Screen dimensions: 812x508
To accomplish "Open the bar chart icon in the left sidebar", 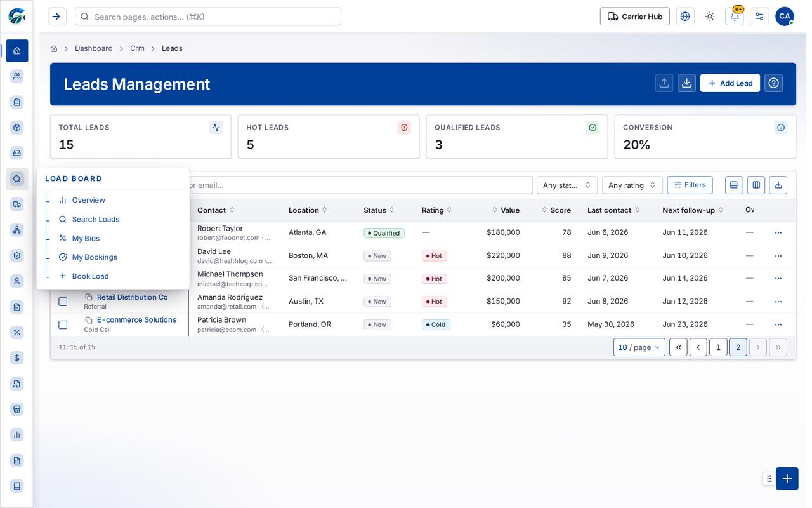I will pos(17,435).
